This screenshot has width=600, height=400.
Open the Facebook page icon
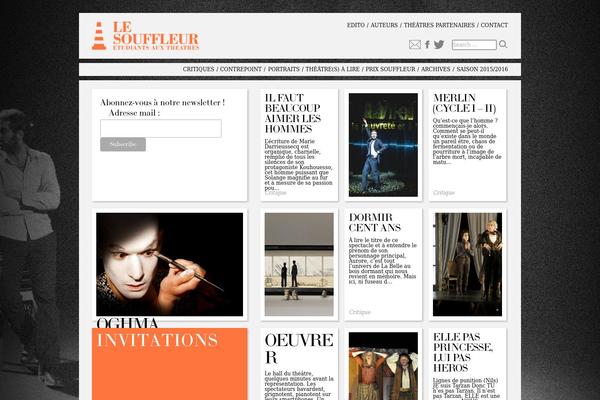pos(427,44)
